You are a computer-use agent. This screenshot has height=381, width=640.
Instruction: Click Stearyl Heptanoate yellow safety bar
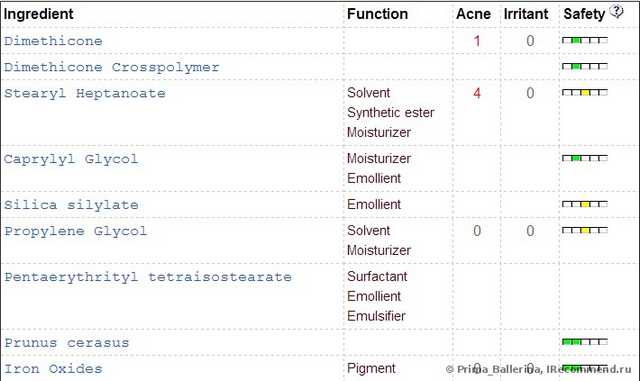coord(585,93)
